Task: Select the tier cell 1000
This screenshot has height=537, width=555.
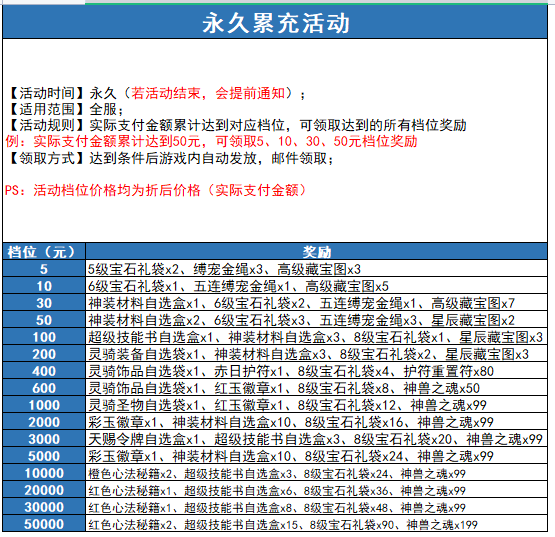Action: (x=44, y=405)
